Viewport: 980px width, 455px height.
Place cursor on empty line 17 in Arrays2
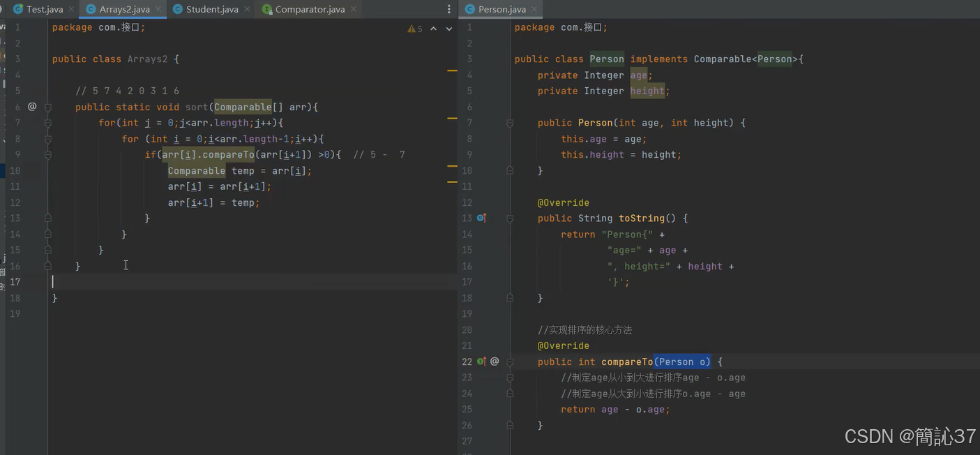251,282
